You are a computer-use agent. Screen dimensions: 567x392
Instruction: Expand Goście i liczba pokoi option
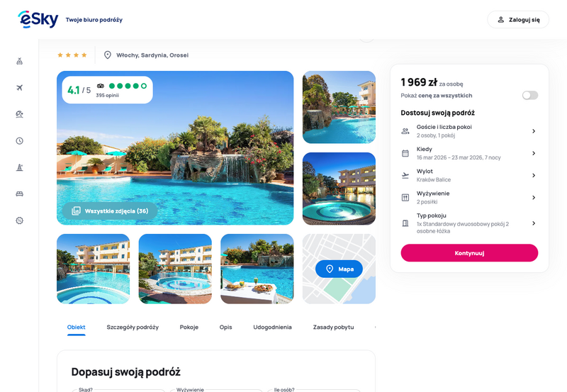(x=469, y=131)
